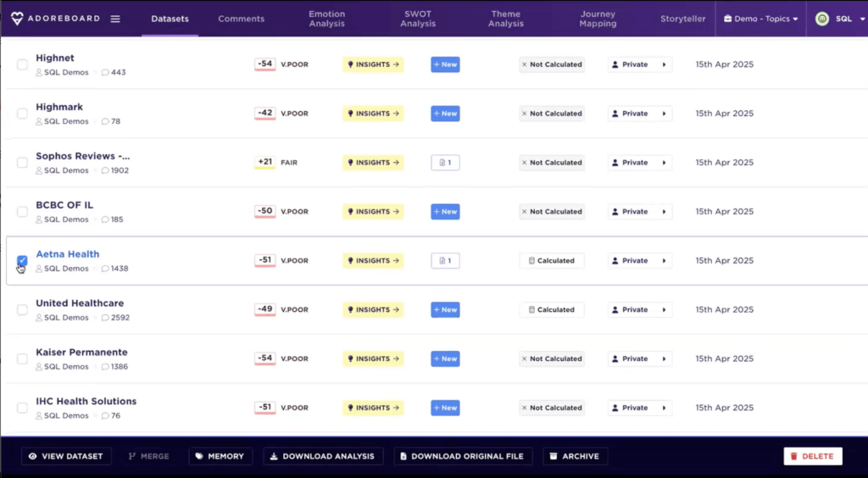Expand Sophos Reviews Private dropdown
Image resolution: width=868 pixels, height=478 pixels.
tap(640, 163)
